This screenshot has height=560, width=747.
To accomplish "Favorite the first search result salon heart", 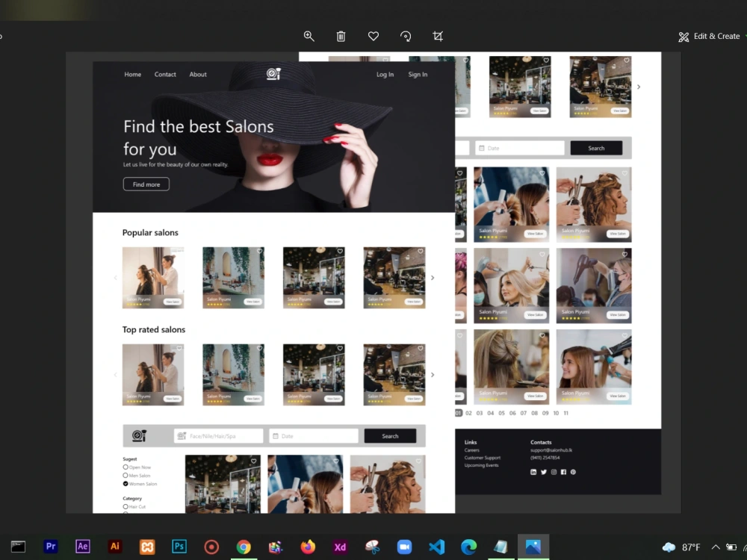I will point(253,461).
